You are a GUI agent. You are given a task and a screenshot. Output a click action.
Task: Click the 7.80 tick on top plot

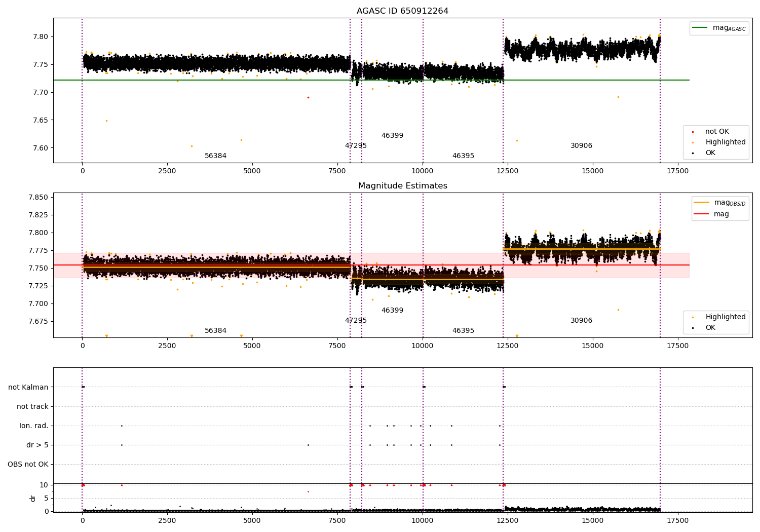point(40,37)
